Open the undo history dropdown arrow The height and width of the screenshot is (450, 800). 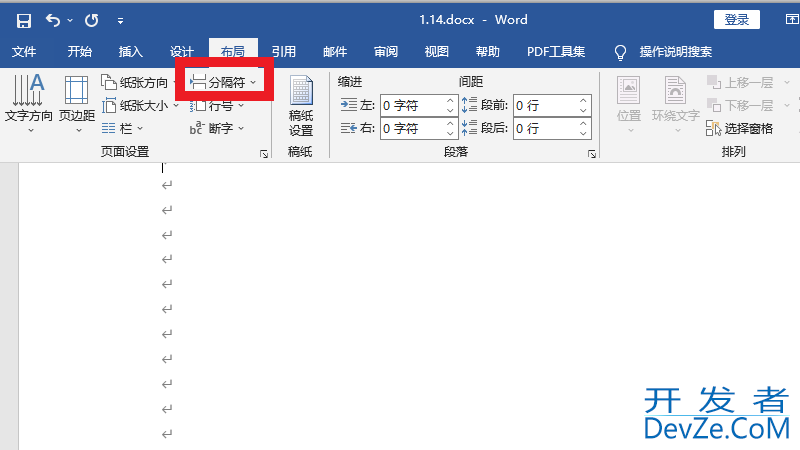click(70, 20)
